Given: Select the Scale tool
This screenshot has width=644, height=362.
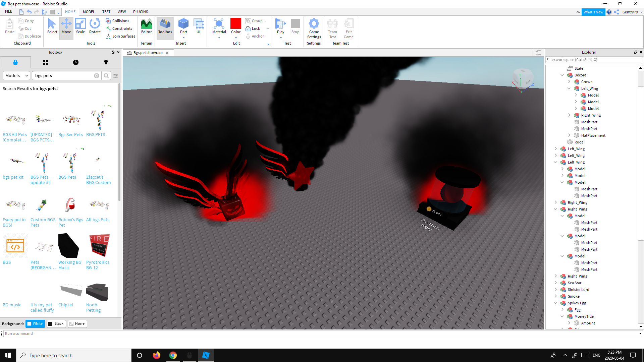Looking at the screenshot, I should [80, 26].
